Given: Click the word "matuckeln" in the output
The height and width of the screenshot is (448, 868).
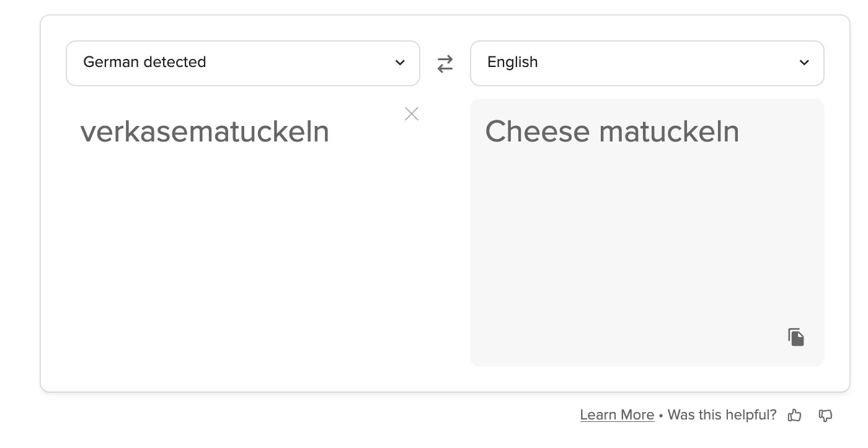Looking at the screenshot, I should (x=669, y=132).
